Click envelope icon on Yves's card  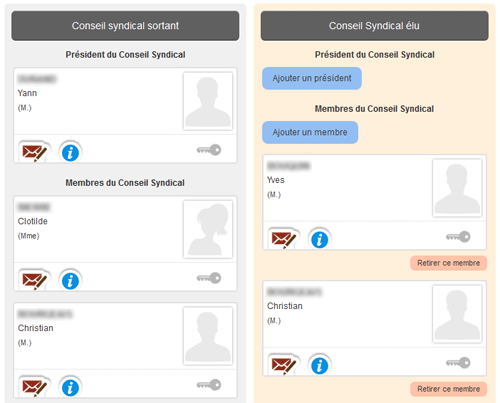pyautogui.click(x=284, y=238)
